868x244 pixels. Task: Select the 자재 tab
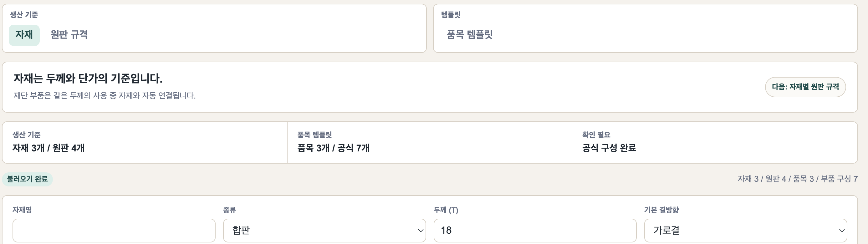(x=24, y=35)
